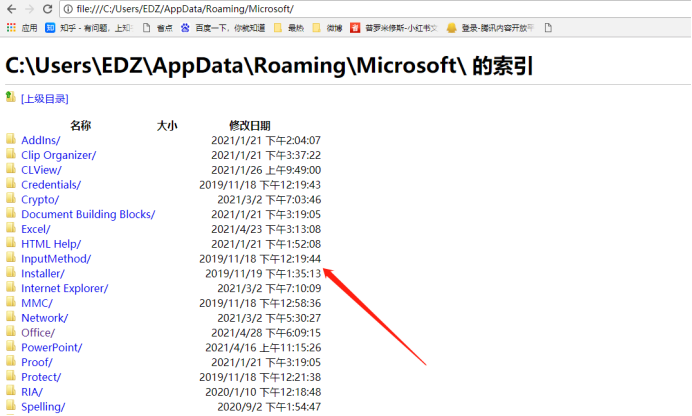Open the Network/ folder link

point(45,318)
